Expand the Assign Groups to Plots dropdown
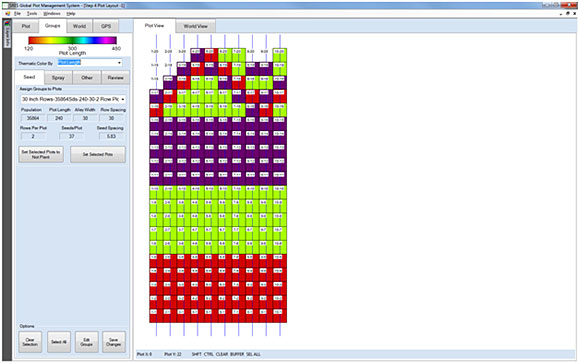The image size is (580, 364). pos(73,99)
